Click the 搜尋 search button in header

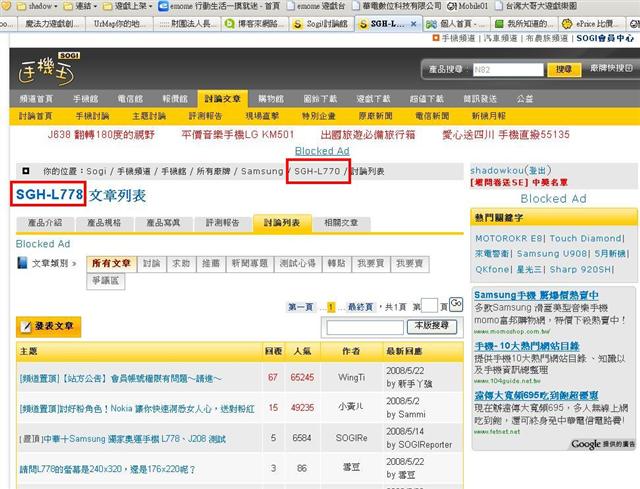click(564, 69)
